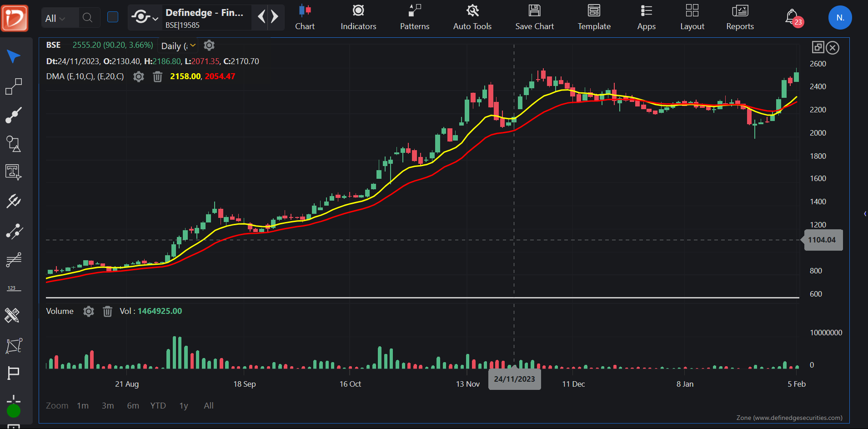Set zoom range to YTD
This screenshot has height=429, width=868.
pyautogui.click(x=158, y=405)
